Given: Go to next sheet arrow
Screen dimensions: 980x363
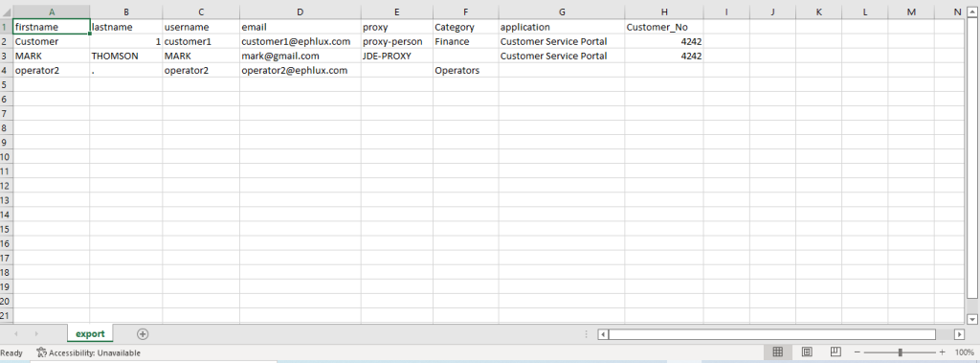Looking at the screenshot, I should (x=36, y=334).
